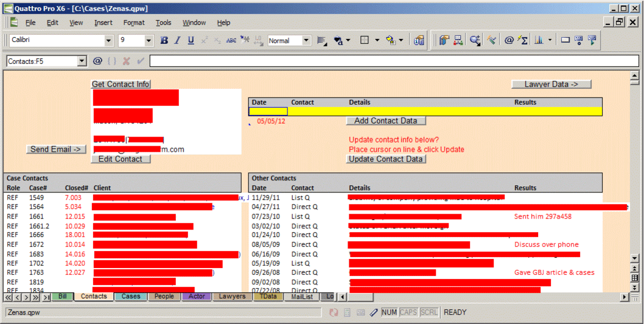This screenshot has width=644, height=324.
Task: Expand the Normal style dropdown
Action: 306,41
